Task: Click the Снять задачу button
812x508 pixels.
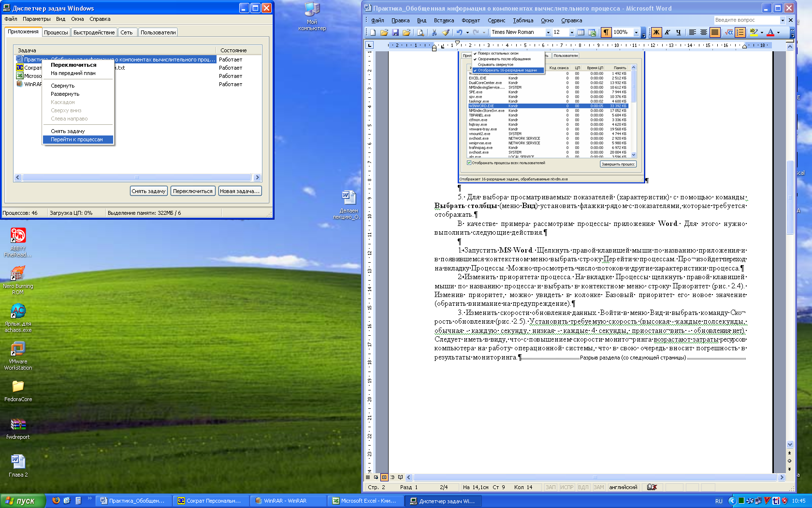Action: coord(149,191)
